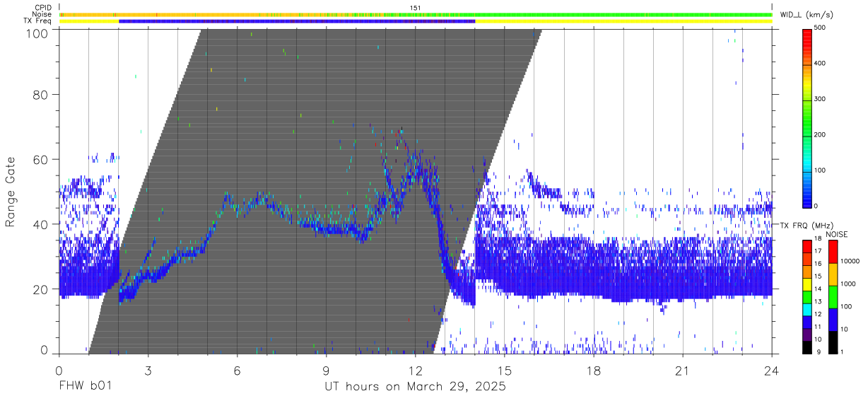Click the orange start of Noise bar
The image size is (868, 401).
[x=88, y=14]
